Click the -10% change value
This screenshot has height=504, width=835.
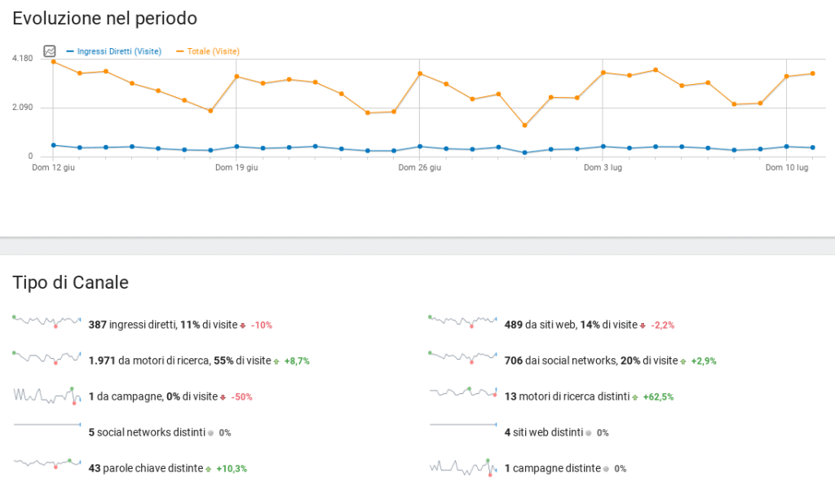tap(262, 325)
